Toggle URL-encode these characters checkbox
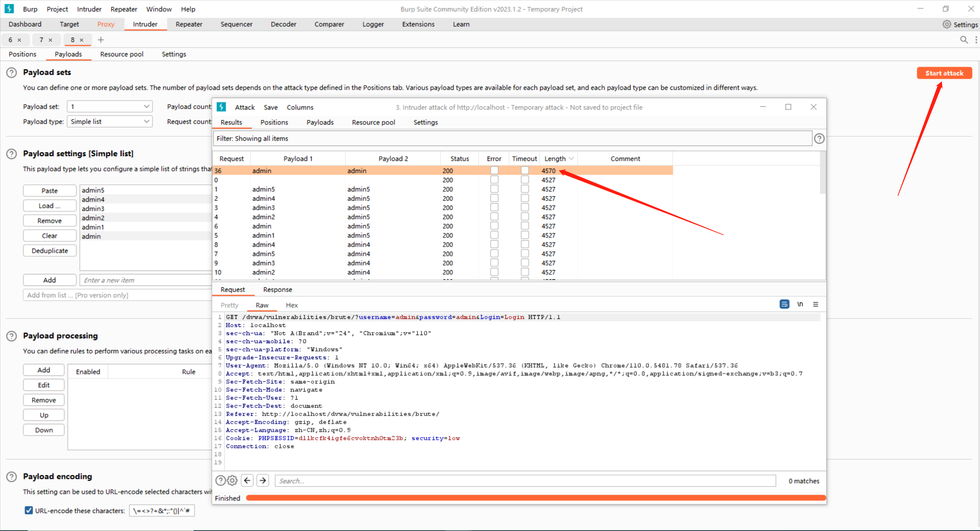Viewport: 980px width, 531px height. (x=28, y=510)
